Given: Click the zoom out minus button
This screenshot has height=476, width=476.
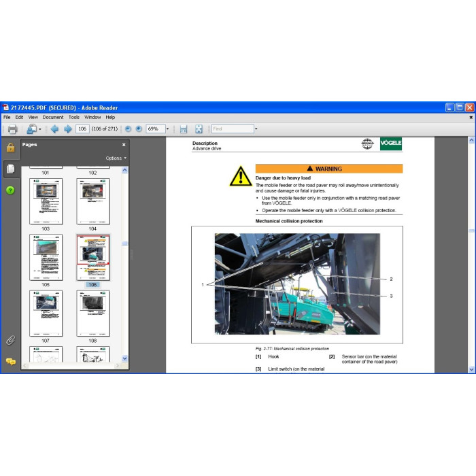Looking at the screenshot, I should coord(128,129).
